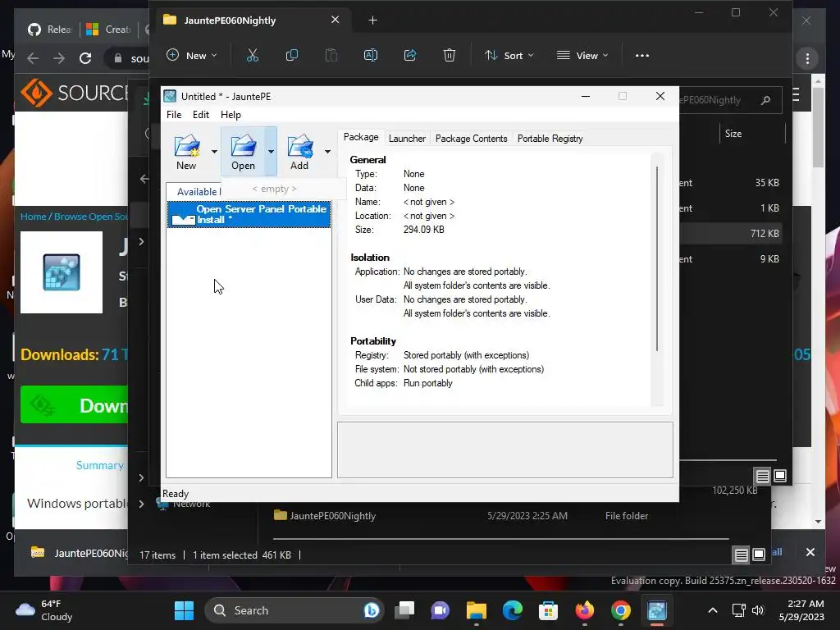Open the Summary tab on SourceForge page

click(x=99, y=465)
